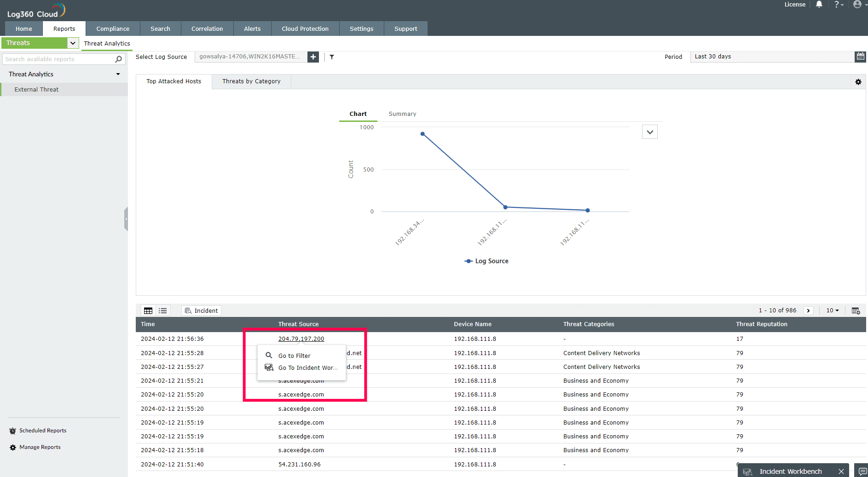This screenshot has height=477, width=868.
Task: Open the chart type dropdown chevron
Action: pyautogui.click(x=650, y=132)
